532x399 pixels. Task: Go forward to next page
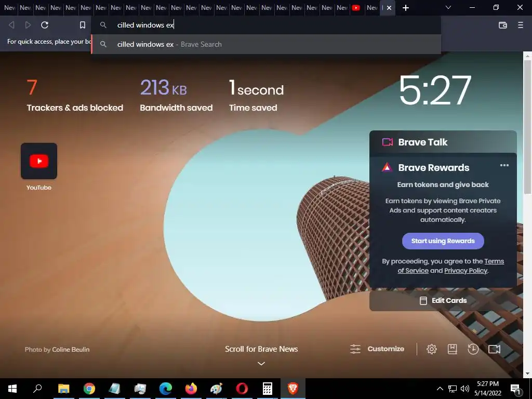28,25
